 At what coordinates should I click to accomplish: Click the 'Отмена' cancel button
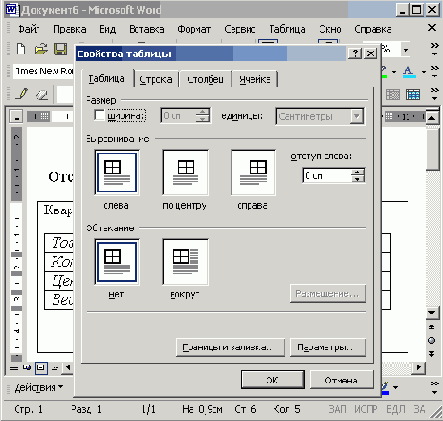[x=341, y=380]
